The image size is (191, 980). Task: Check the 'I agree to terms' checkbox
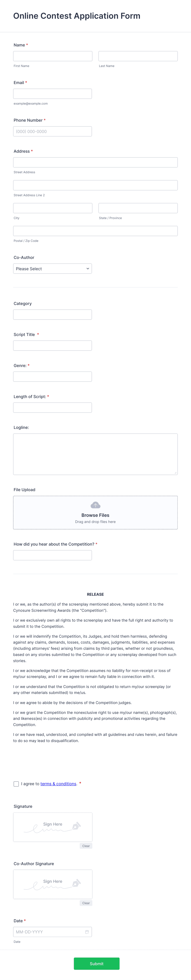tap(16, 784)
